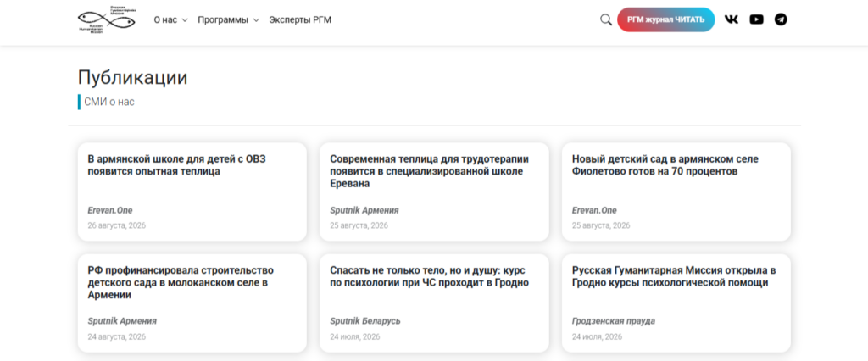Viewport: 868px width, 361px height.
Task: Click the «Sputnik Армения» source on трудотерапии card
Action: click(x=364, y=210)
